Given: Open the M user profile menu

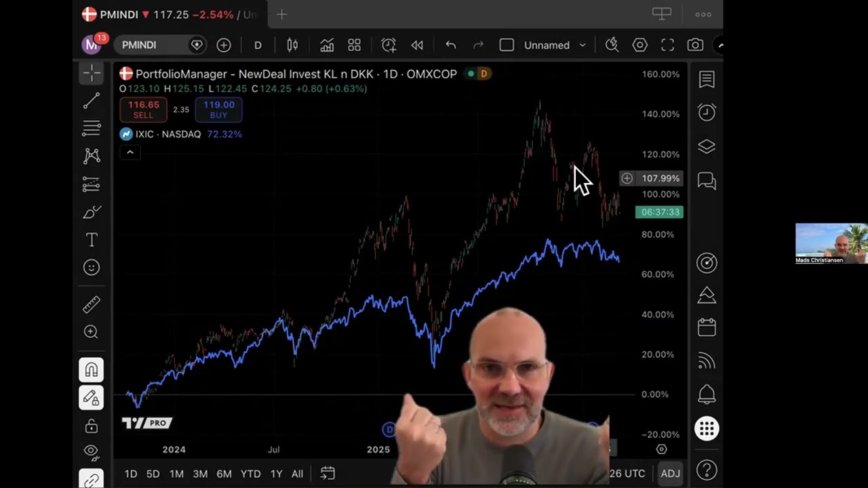Looking at the screenshot, I should (x=92, y=45).
